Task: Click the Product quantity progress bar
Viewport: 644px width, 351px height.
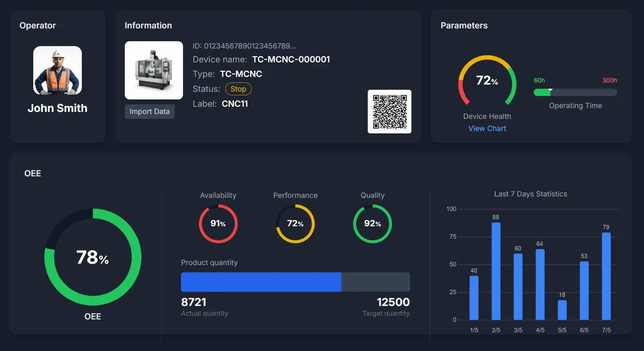Action: click(x=295, y=282)
